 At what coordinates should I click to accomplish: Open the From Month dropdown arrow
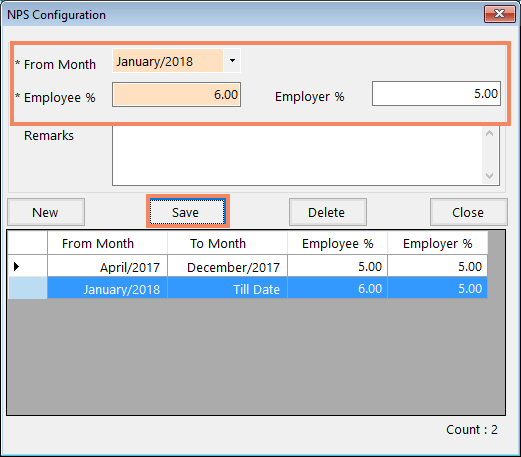(x=232, y=61)
